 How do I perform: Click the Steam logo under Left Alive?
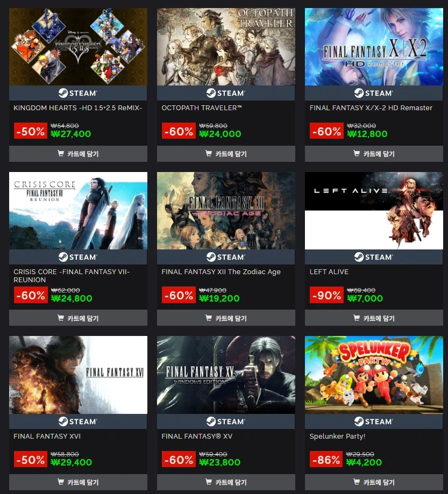pyautogui.click(x=374, y=257)
